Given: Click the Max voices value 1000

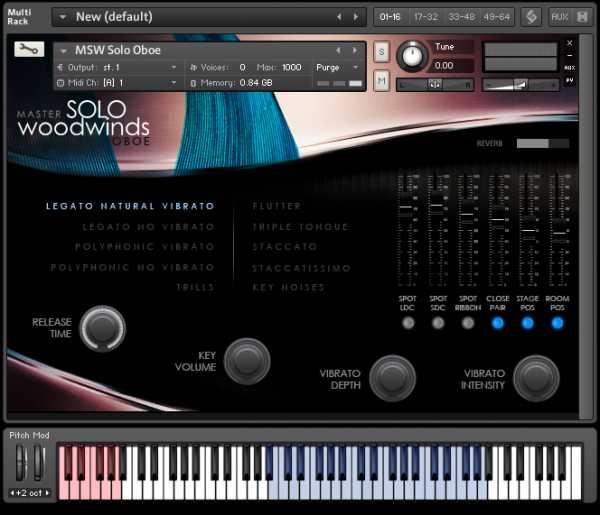Looking at the screenshot, I should point(292,67).
